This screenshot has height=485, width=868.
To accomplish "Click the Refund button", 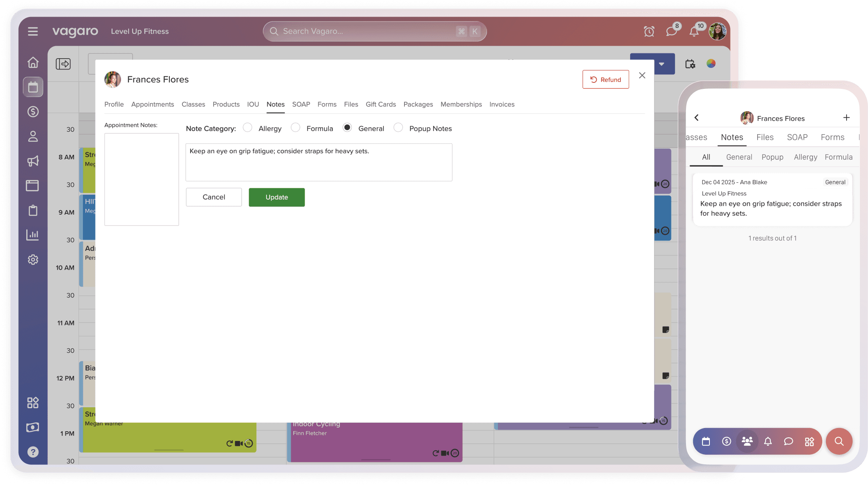I will point(605,79).
